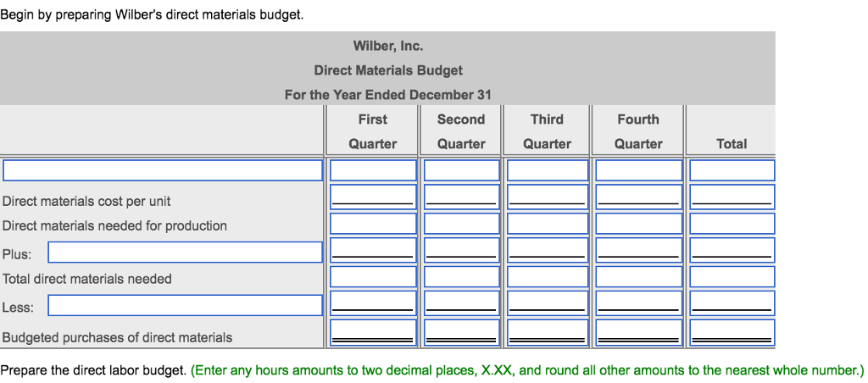Screen dimensions: 868x383
Task: Select the Fourth Quarter cell in the blank top row
Action: pos(639,170)
